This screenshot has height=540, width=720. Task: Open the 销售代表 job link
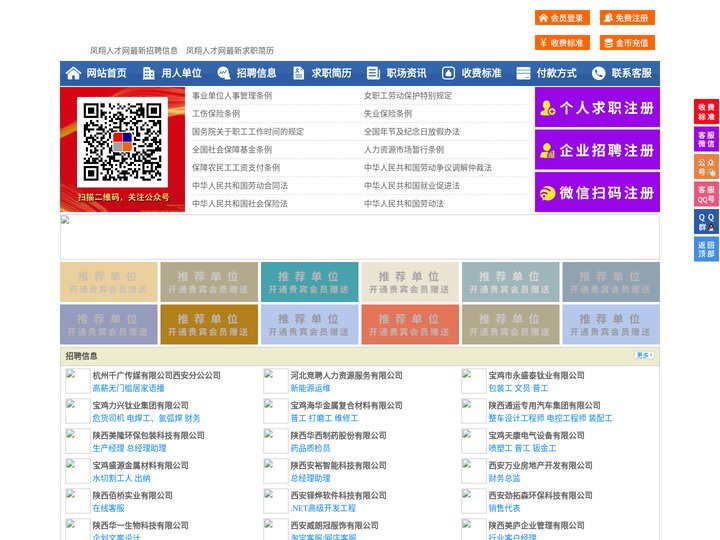click(x=504, y=508)
